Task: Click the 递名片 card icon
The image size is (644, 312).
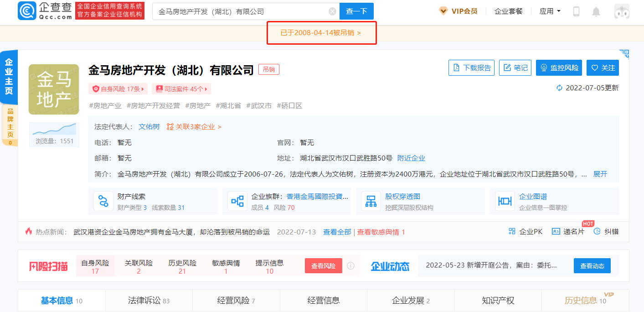Action: (x=556, y=232)
